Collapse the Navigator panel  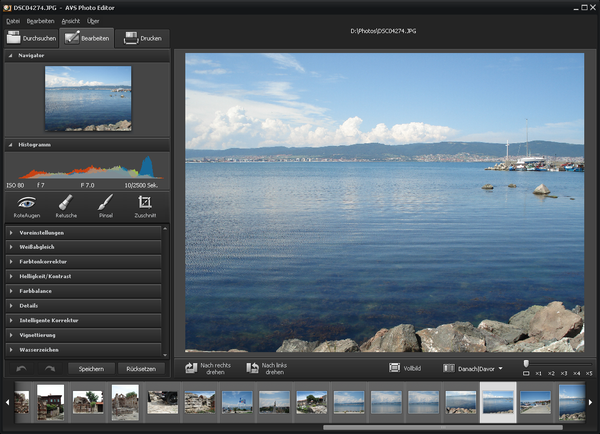pyautogui.click(x=11, y=55)
